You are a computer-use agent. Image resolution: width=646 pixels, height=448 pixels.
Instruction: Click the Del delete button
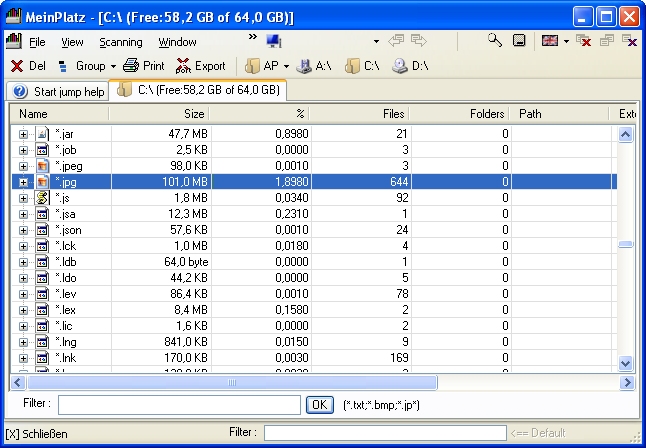28,66
